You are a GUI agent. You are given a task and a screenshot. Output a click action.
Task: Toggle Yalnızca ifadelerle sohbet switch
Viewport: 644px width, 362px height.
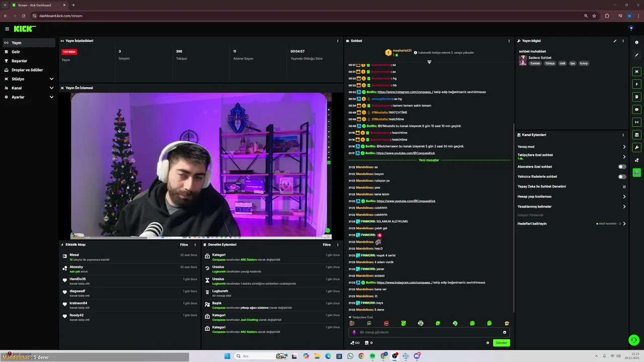click(622, 176)
